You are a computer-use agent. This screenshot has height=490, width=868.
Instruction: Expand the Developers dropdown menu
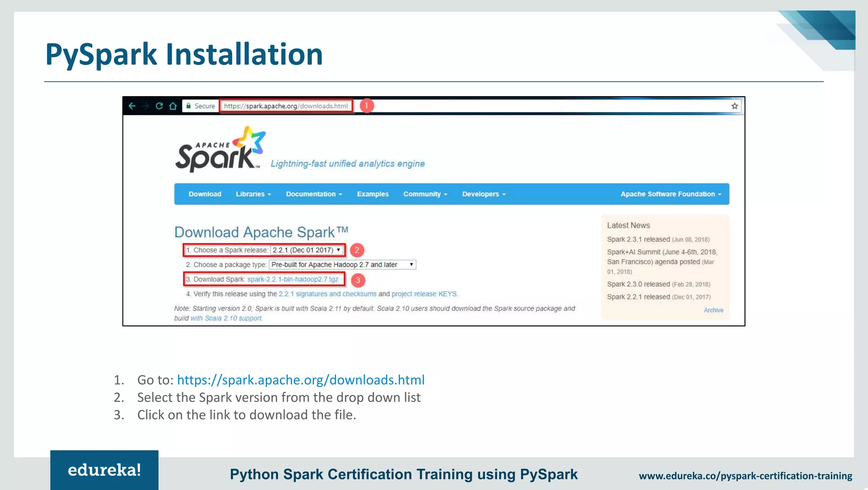pos(484,194)
